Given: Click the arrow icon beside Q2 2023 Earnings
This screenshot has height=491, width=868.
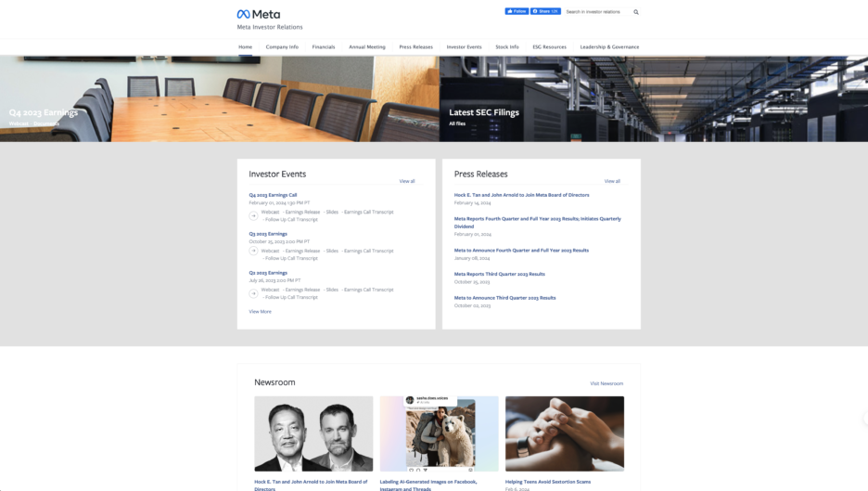Looking at the screenshot, I should point(253,293).
